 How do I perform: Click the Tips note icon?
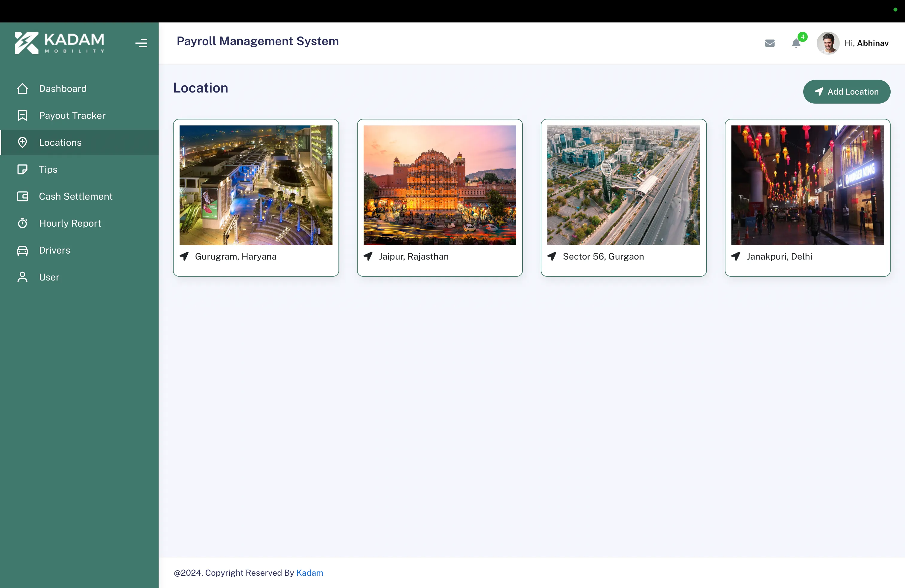(22, 169)
